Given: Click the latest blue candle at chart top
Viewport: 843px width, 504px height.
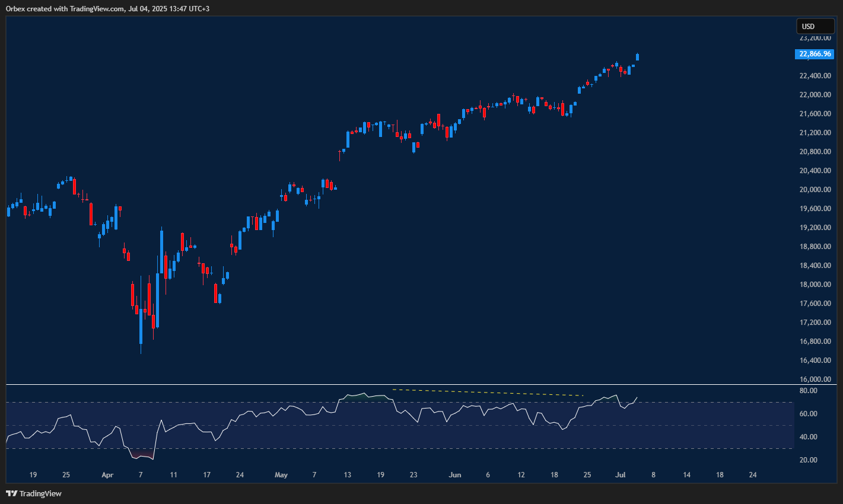Looking at the screenshot, I should [638, 57].
